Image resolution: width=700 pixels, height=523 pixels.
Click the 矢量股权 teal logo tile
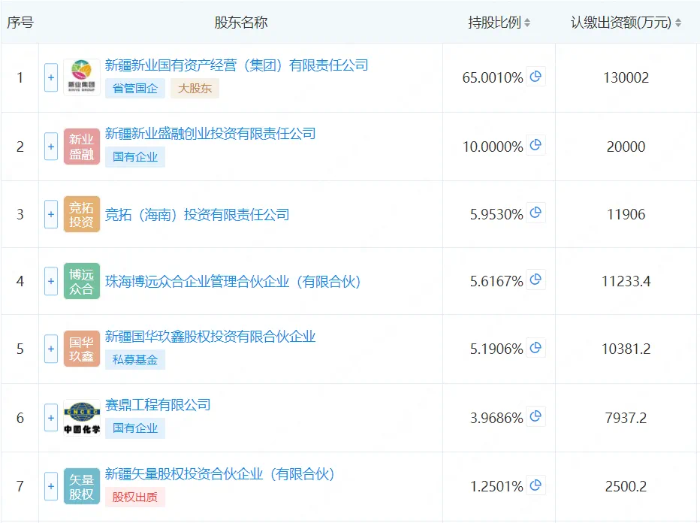click(82, 486)
